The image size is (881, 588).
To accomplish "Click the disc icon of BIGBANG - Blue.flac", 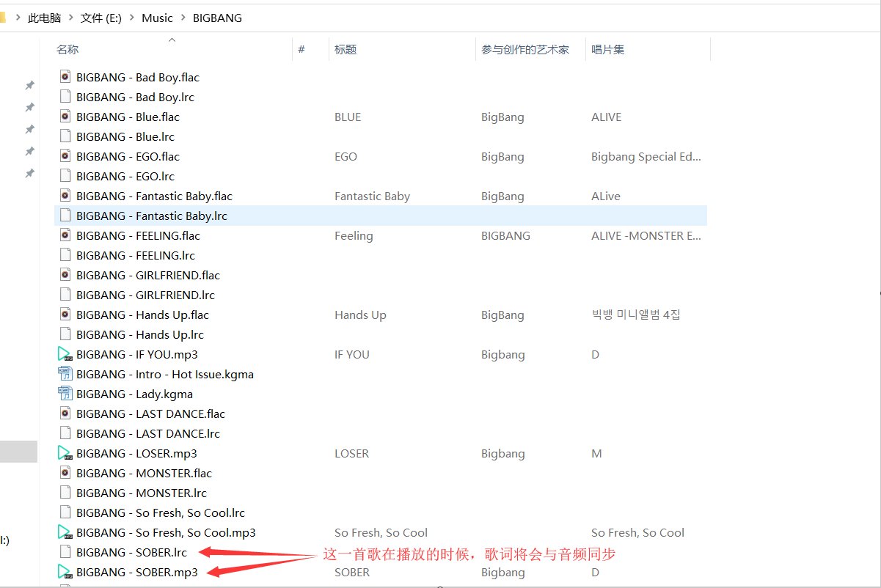I will (65, 117).
